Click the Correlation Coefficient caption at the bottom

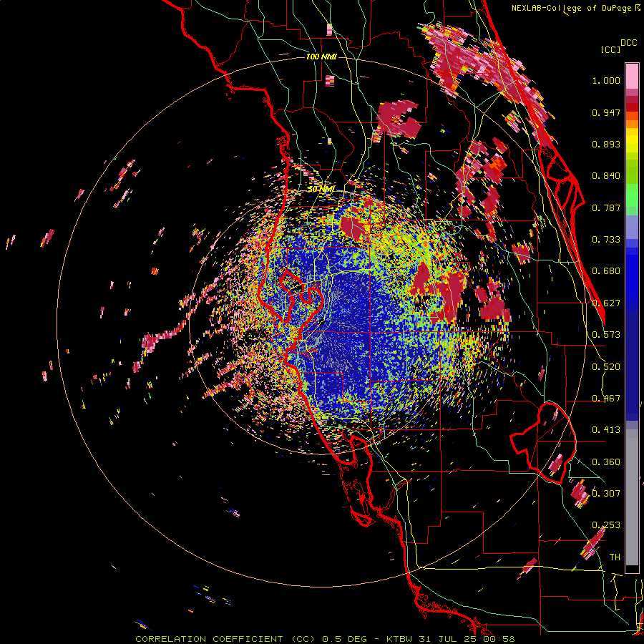coord(325,639)
